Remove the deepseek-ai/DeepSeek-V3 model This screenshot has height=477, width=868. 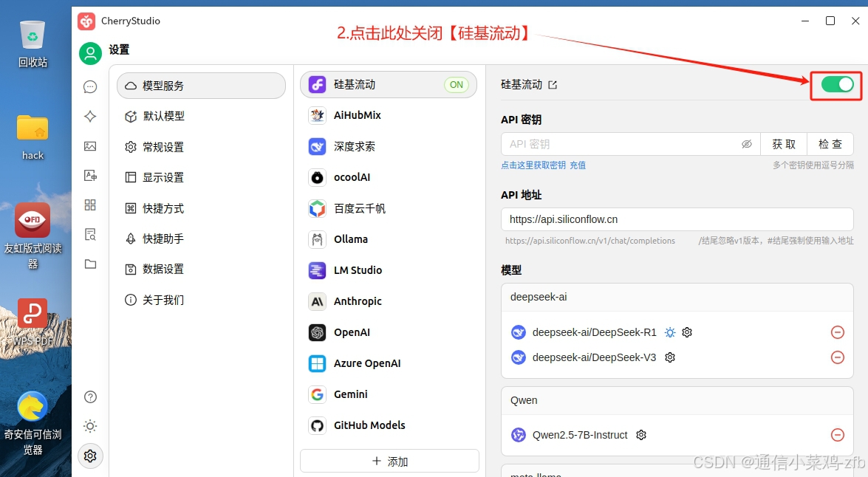tap(838, 357)
